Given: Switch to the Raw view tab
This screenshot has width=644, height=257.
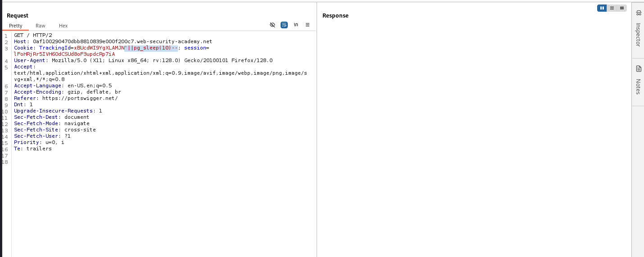Looking at the screenshot, I should (41, 26).
